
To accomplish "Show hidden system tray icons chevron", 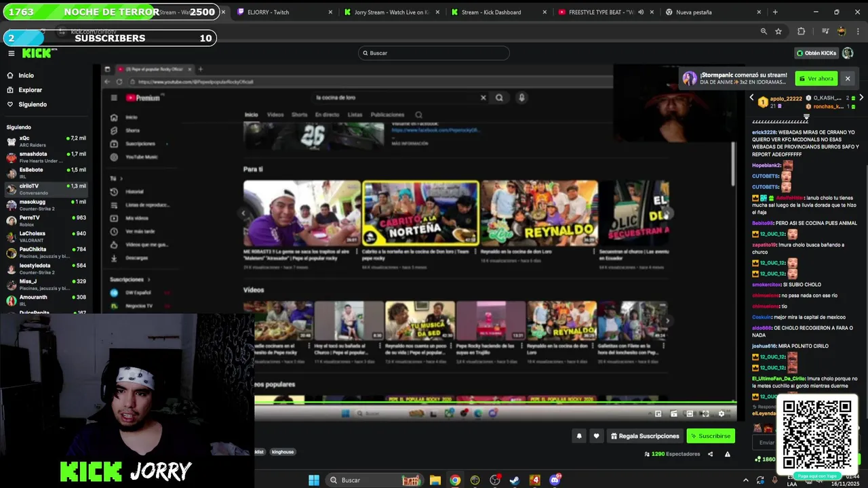I will pyautogui.click(x=746, y=480).
